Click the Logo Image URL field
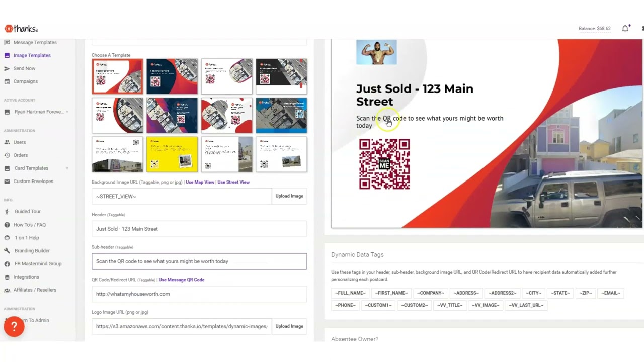 [x=182, y=326]
